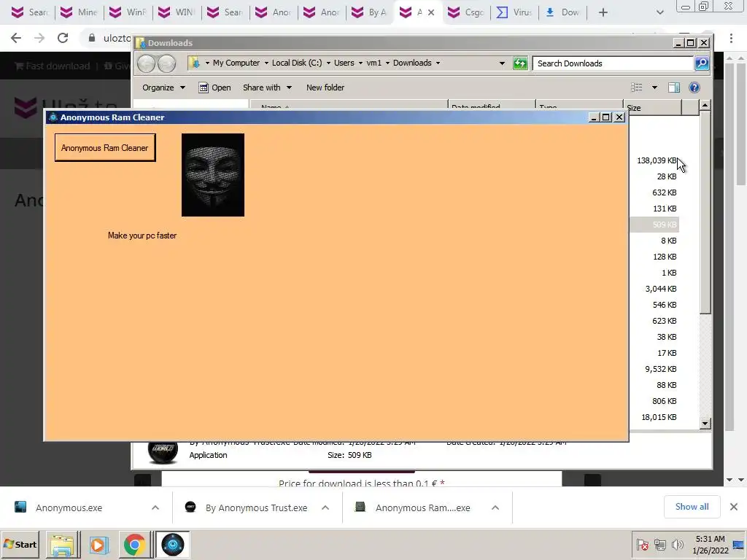Switch to the Mine browser tab
This screenshot has width=747, height=560.
(x=80, y=12)
